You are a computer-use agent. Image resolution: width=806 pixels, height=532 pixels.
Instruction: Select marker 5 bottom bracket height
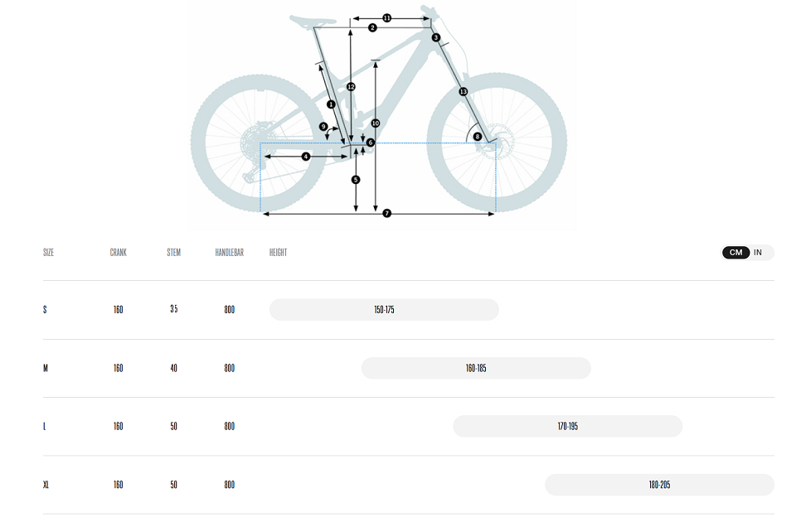coord(356,180)
